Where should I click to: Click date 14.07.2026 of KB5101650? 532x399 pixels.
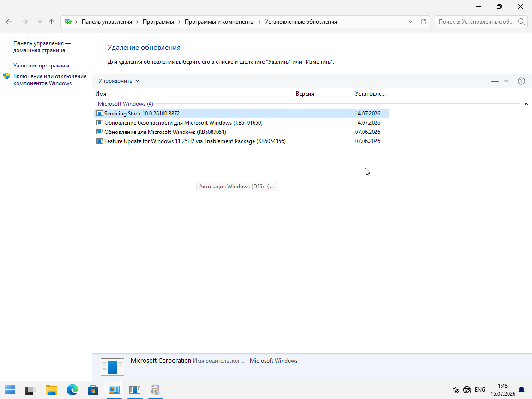tap(368, 122)
